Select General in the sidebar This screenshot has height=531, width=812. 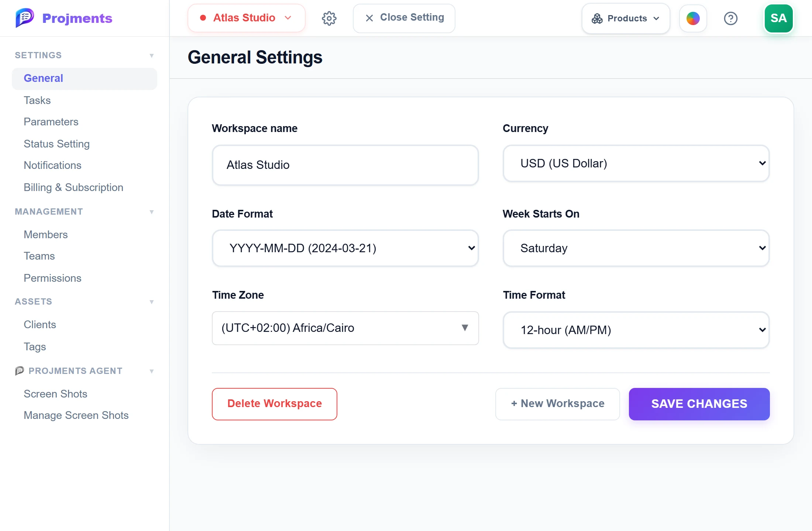pos(85,78)
